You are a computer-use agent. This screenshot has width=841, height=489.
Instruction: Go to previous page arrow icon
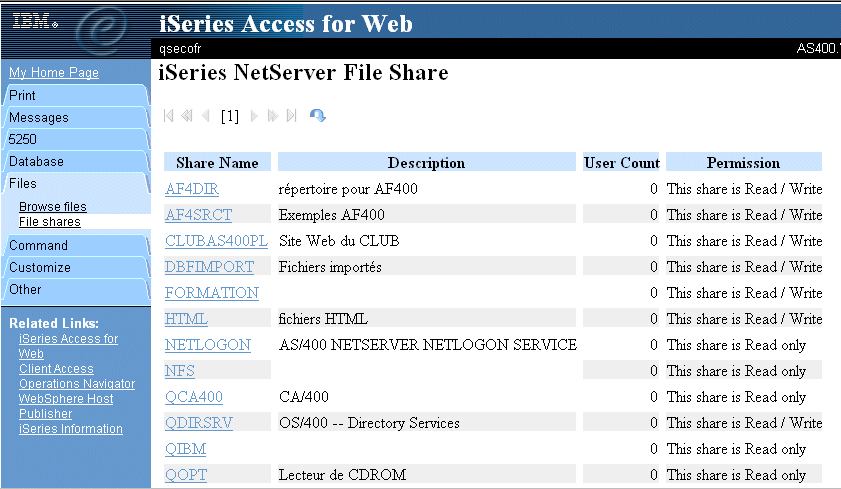point(205,116)
